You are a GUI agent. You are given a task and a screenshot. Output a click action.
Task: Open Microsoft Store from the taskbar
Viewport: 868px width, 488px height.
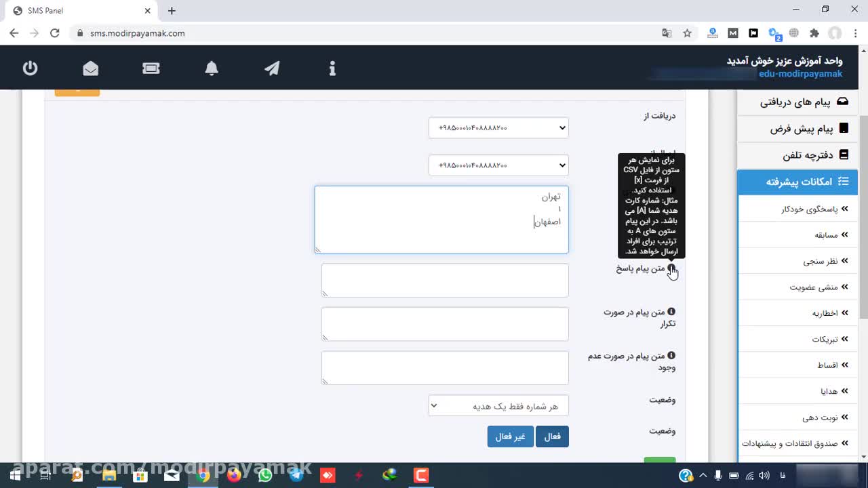[x=140, y=475]
